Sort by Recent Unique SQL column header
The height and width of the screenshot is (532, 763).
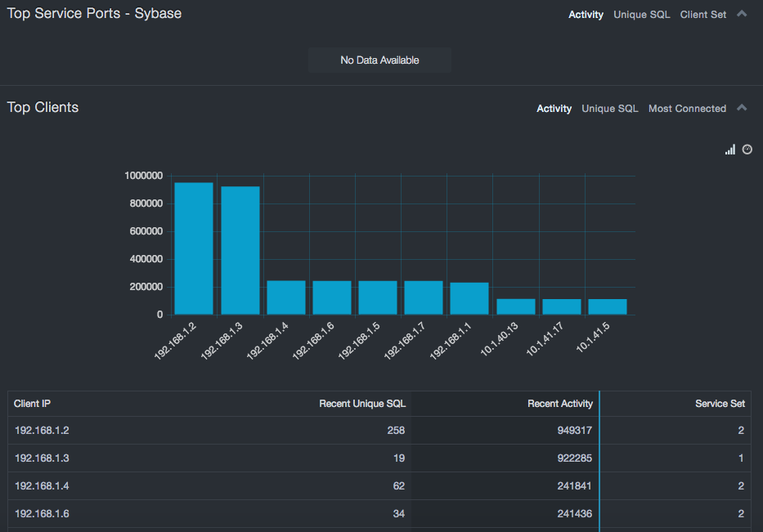[x=361, y=404]
